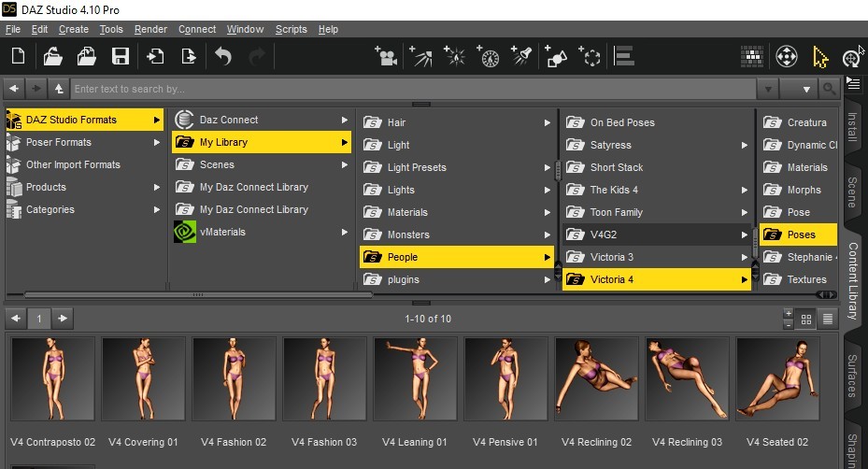Screen dimensions: 868x469
Task: Click the Import file toolbar icon
Action: point(155,56)
